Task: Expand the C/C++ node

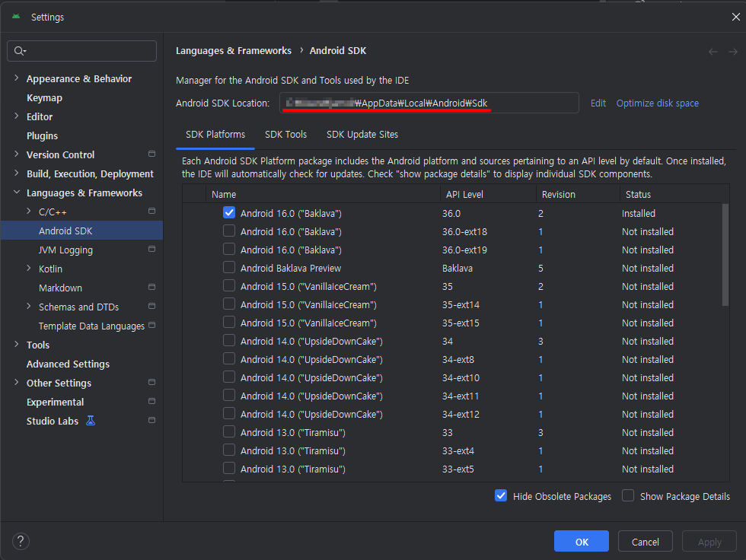Action: click(x=29, y=211)
